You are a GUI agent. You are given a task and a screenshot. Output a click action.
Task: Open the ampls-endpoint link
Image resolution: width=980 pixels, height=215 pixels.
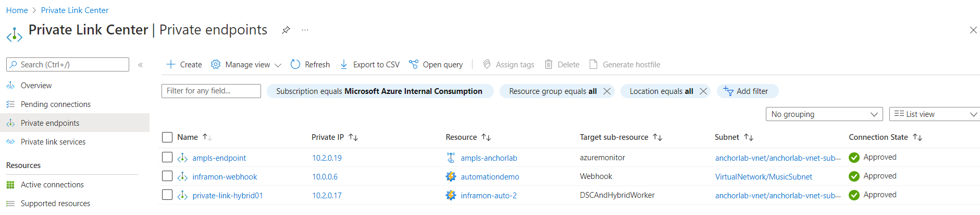tap(219, 158)
